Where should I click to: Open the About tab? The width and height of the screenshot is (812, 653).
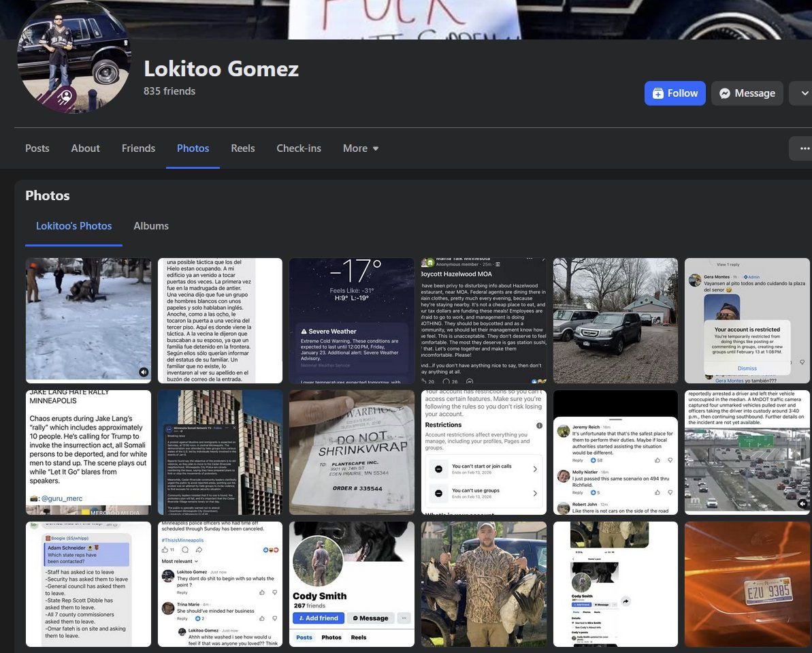coord(86,148)
